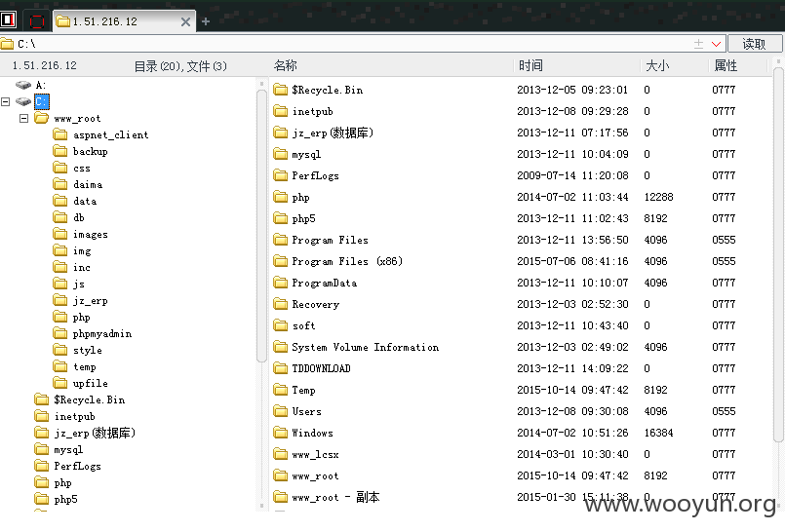Select the A: drive in the tree

pos(41,85)
